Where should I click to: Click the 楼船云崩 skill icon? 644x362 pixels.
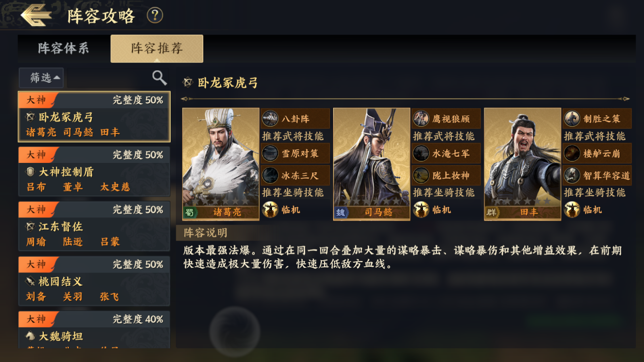click(x=572, y=153)
